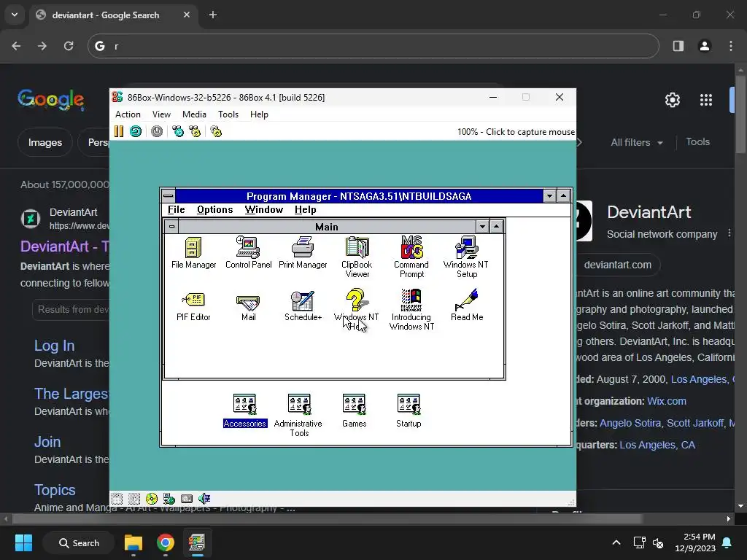Open the Read Me document icon
747x560 pixels.
click(467, 306)
